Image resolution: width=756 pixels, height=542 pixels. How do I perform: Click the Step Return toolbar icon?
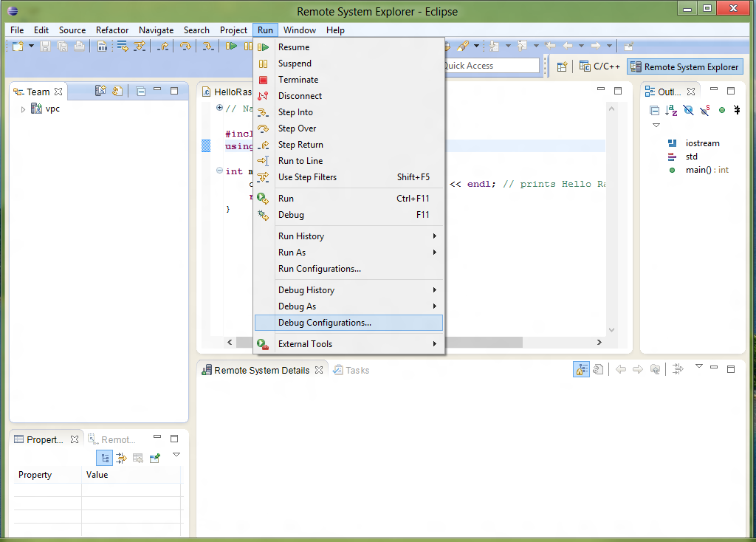163,47
